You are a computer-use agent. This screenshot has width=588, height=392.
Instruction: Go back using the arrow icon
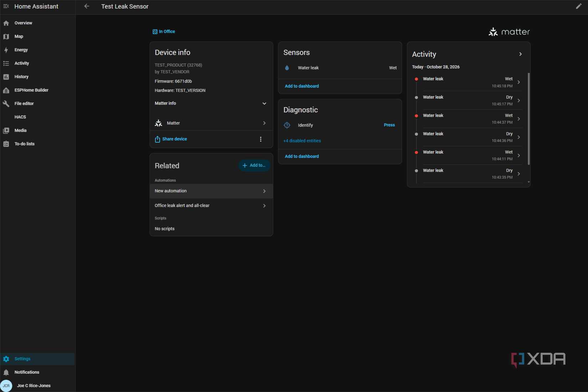pos(87,6)
